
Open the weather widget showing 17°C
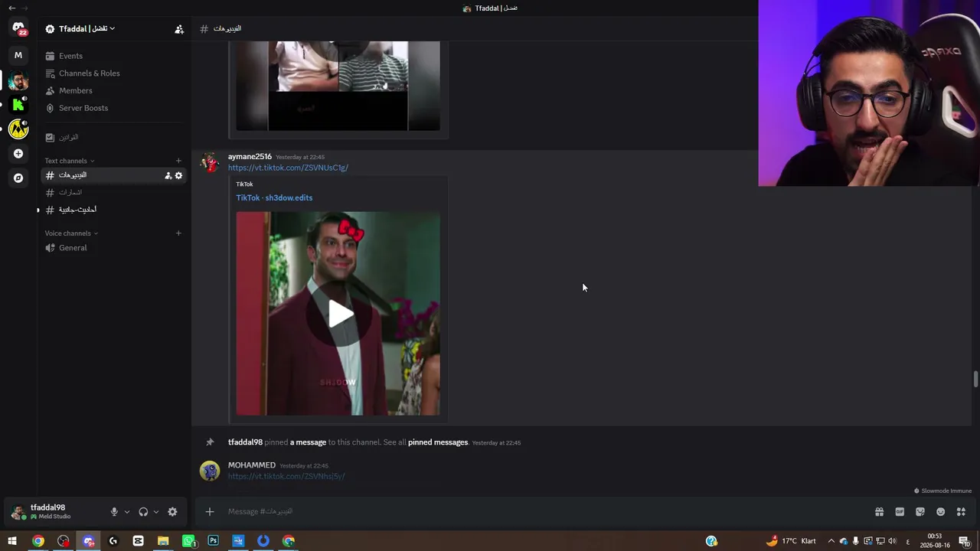coord(791,541)
